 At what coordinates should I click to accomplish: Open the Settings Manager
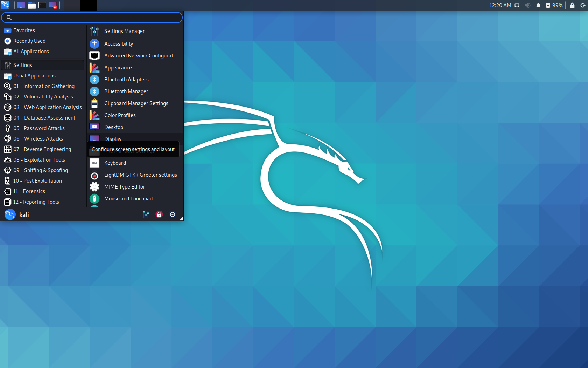124,31
